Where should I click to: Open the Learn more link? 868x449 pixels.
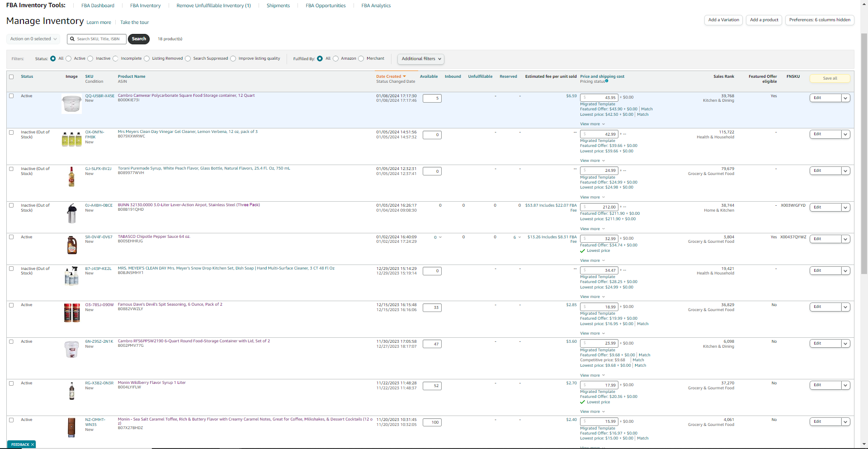[x=99, y=23]
